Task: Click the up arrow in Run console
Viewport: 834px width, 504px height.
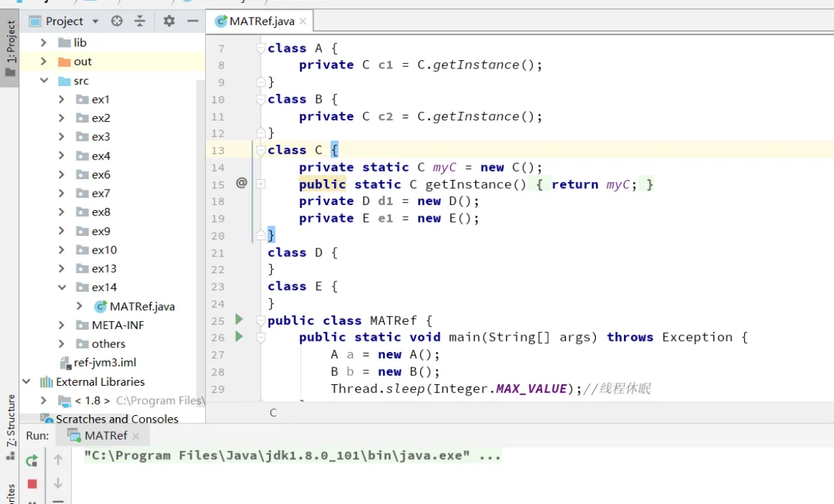Action: [58, 459]
